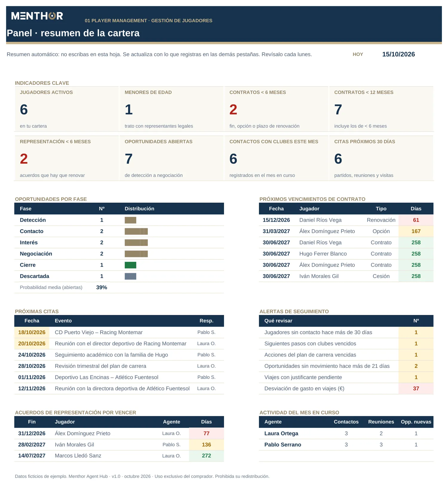Select the green Cierre distribution bar
Screen dimensions: 448x485
click(131, 265)
